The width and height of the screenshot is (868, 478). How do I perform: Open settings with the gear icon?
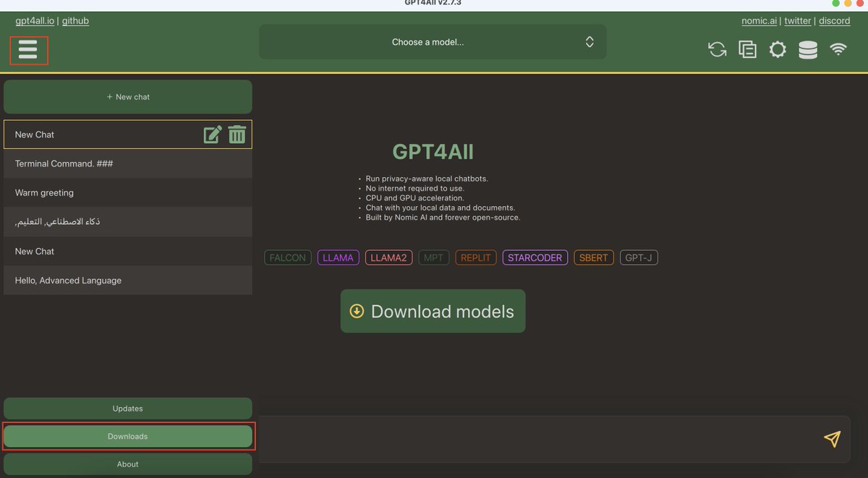click(778, 49)
